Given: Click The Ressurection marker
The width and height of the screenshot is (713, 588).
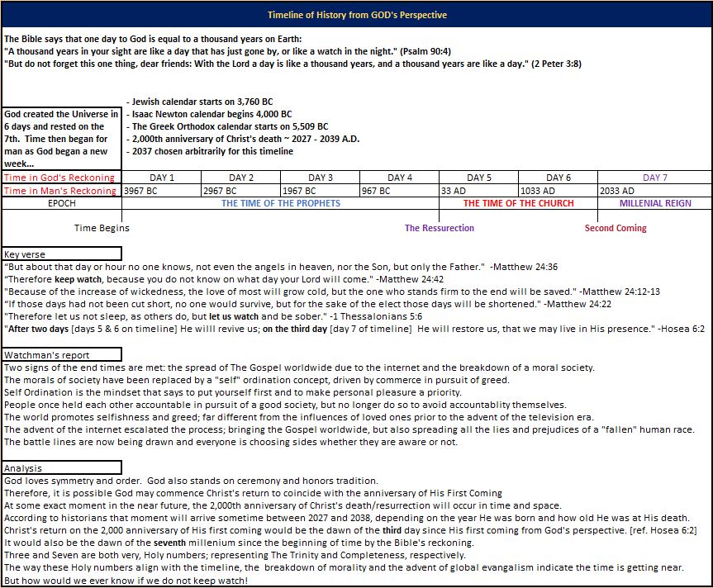Looking at the screenshot, I should coord(439,228).
